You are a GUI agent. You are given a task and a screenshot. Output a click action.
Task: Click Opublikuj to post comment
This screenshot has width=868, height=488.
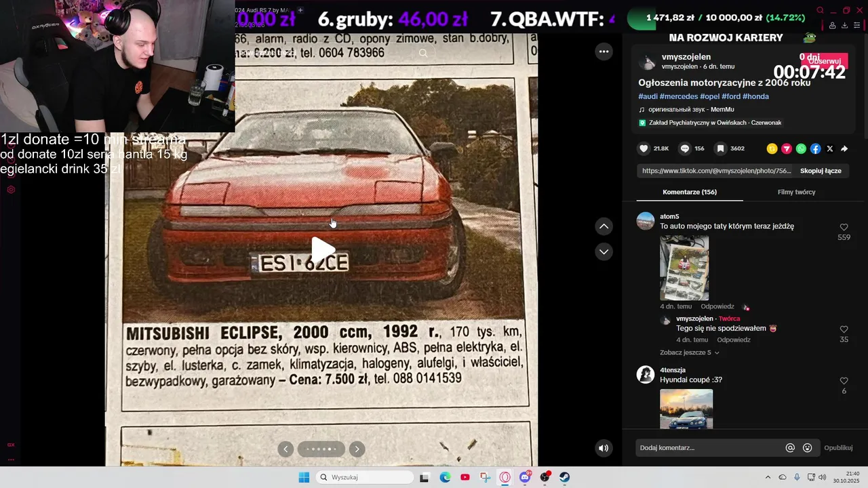838,447
